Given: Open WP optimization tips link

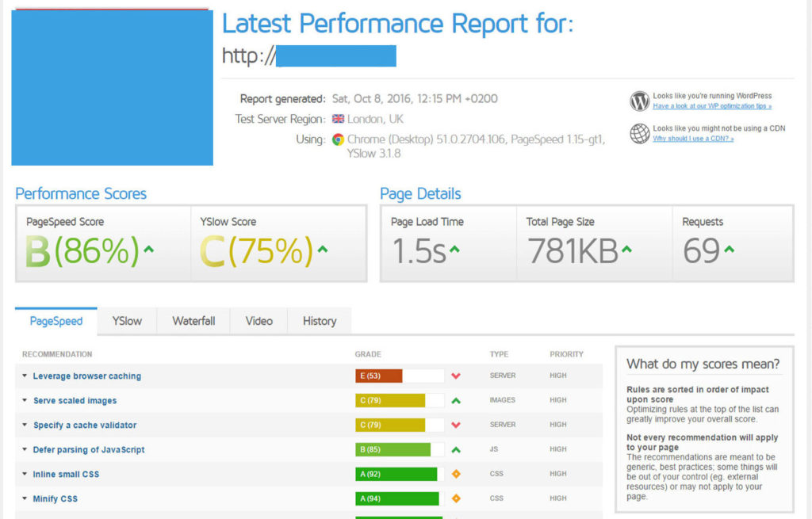Looking at the screenshot, I should coord(711,106).
